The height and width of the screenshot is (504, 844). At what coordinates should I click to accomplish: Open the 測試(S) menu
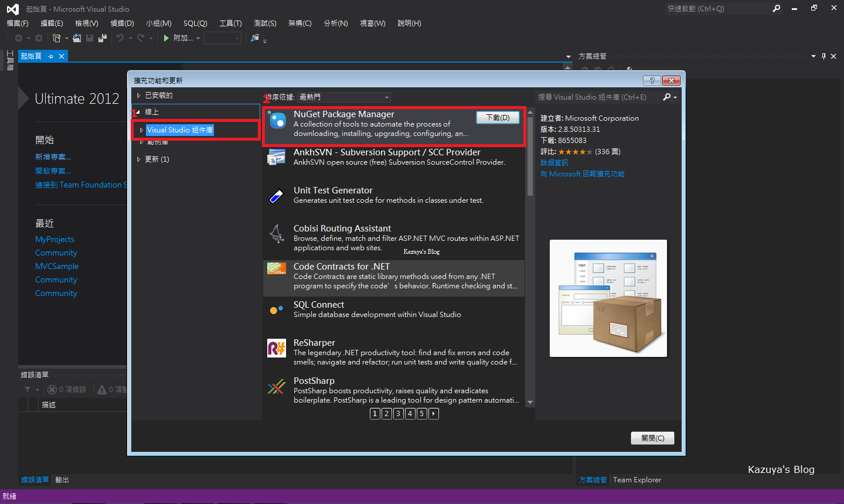(265, 23)
